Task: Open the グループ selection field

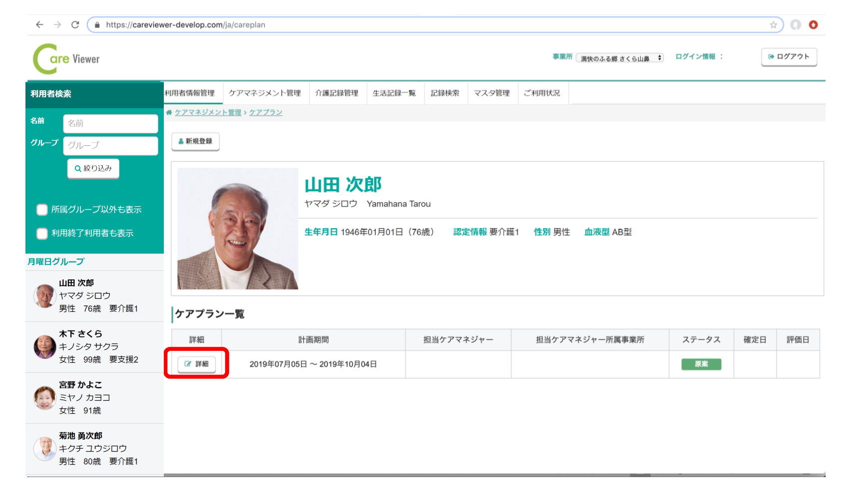Action: pos(110,146)
